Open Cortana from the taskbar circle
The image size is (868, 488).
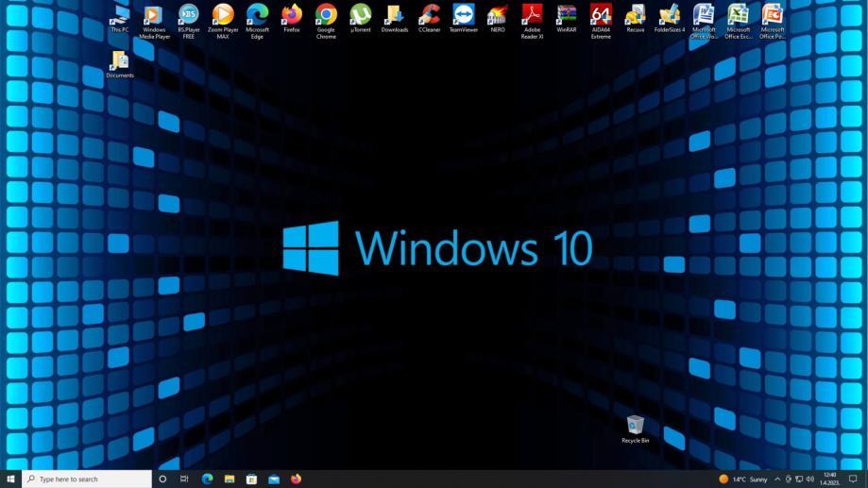pos(162,480)
